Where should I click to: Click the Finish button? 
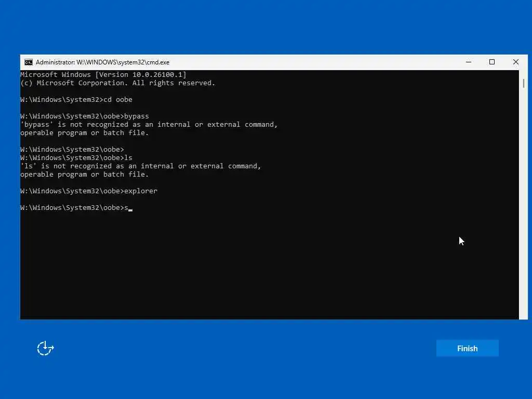pos(467,348)
